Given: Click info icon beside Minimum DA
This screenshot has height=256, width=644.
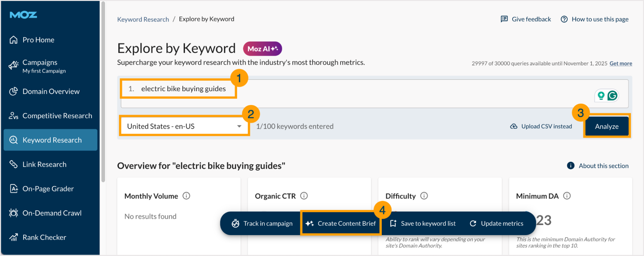Looking at the screenshot, I should coord(567,196).
